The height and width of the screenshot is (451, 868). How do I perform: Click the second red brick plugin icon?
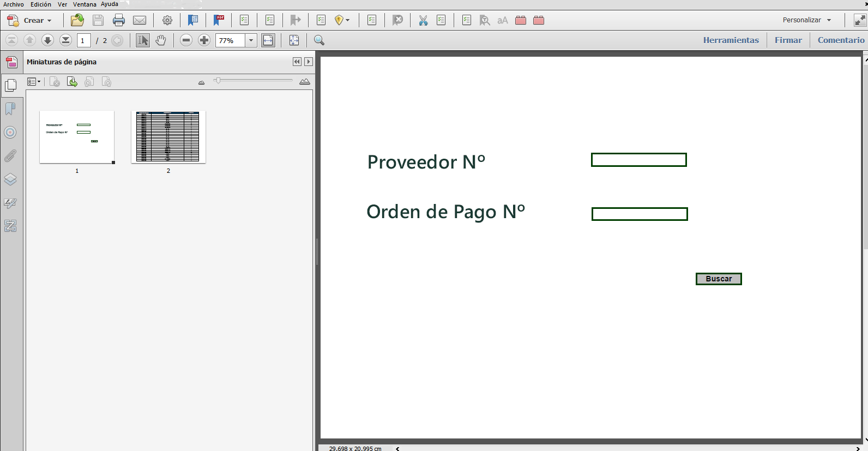coord(539,20)
